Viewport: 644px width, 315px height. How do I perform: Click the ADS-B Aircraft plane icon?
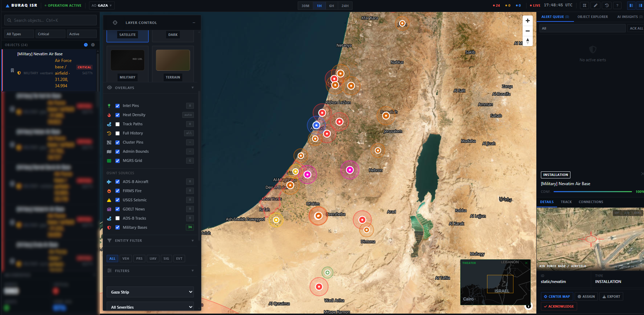tap(109, 182)
